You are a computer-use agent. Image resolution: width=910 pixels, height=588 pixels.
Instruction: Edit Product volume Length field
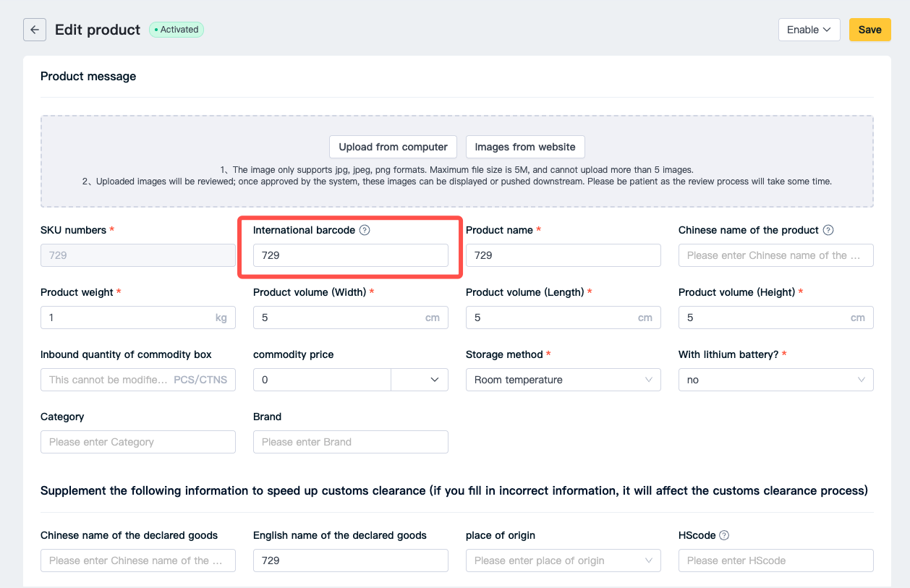click(564, 318)
